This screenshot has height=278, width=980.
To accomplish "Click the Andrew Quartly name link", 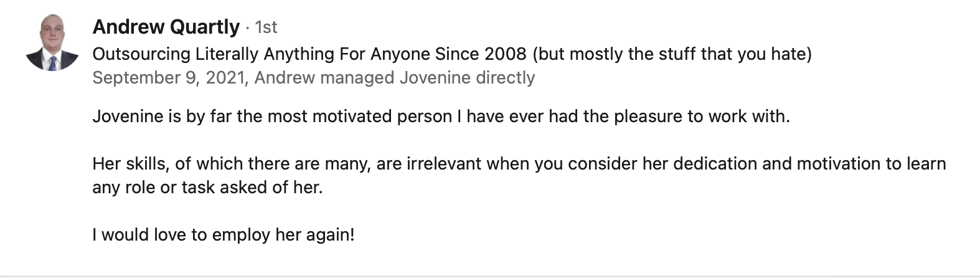I will point(166,27).
